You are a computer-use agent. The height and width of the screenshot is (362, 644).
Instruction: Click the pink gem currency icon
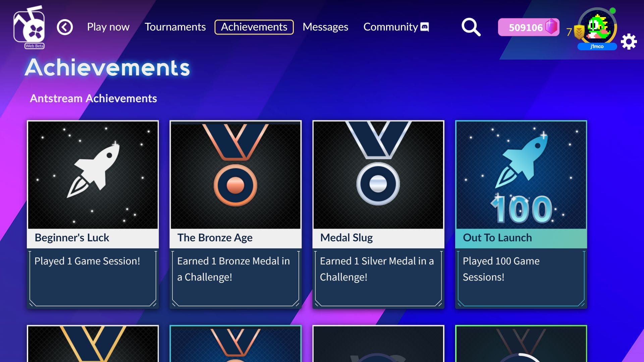551,27
